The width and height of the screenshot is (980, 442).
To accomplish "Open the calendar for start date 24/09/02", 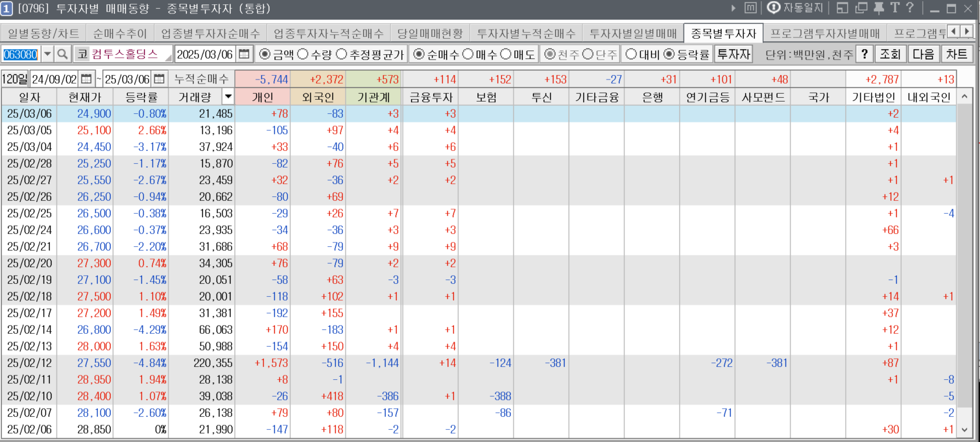I will click(x=86, y=79).
